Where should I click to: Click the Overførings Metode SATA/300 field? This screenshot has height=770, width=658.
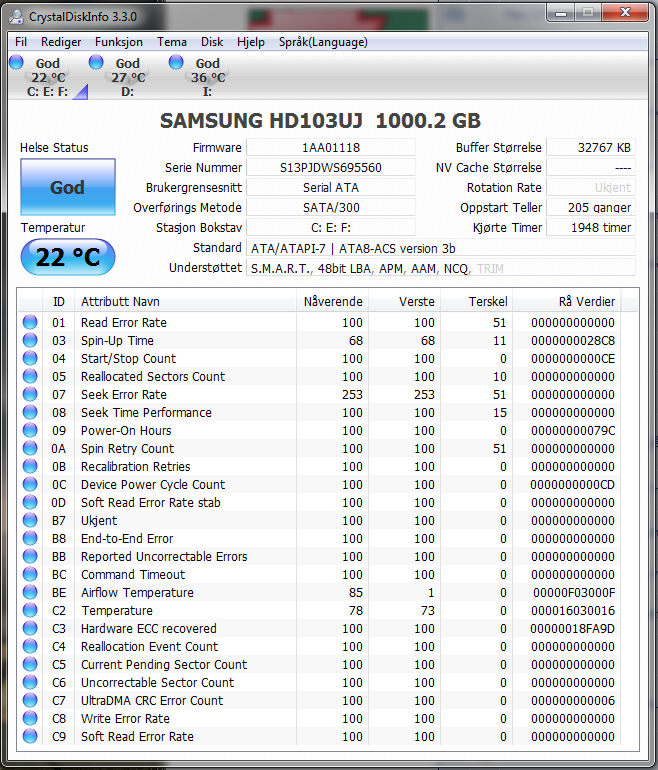(330, 208)
